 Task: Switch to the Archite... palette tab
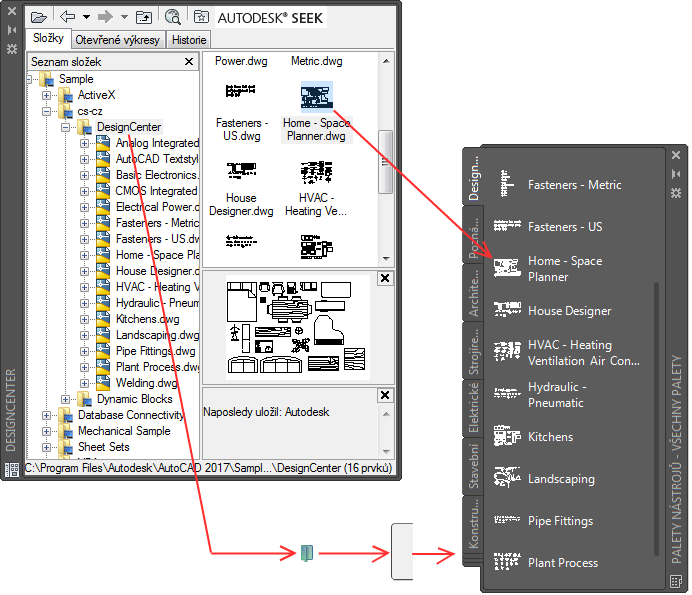click(x=473, y=293)
